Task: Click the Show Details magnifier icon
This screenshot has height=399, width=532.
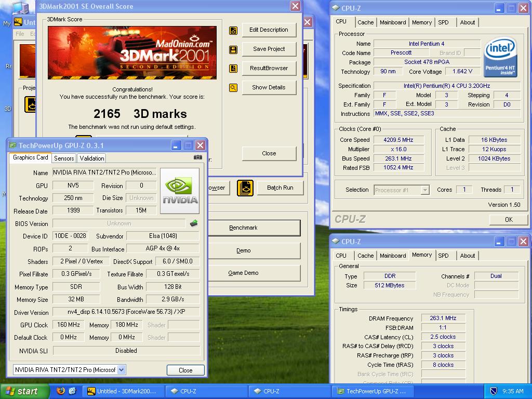Action: point(233,88)
